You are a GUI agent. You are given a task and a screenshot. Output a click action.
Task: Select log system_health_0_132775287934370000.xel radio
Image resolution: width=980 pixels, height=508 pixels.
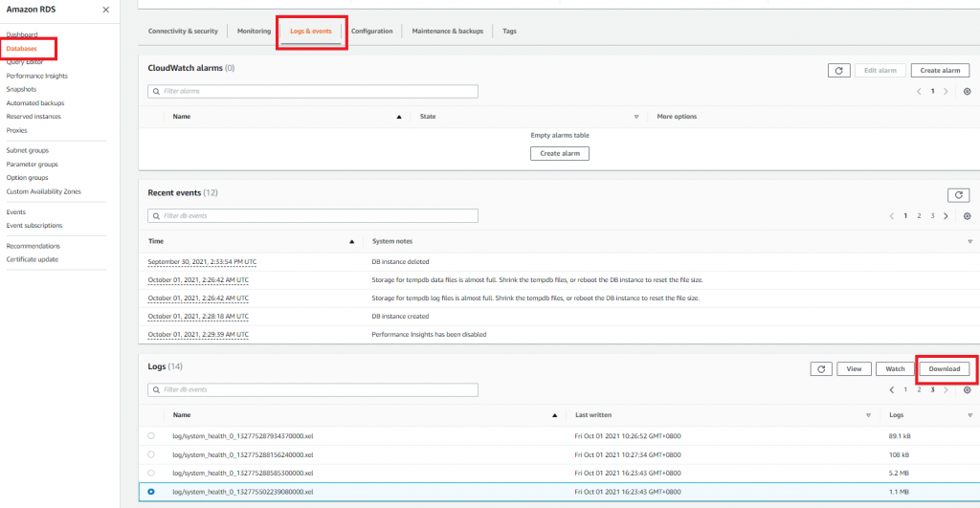pos(151,436)
